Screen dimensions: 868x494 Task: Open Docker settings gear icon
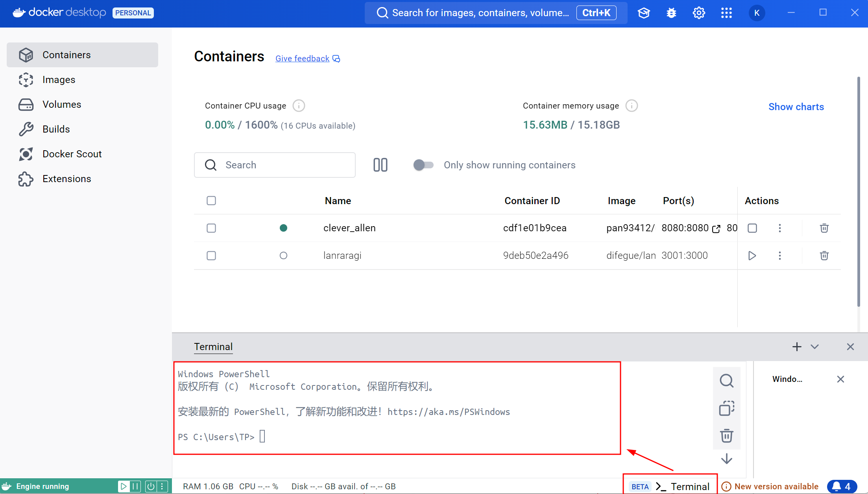point(699,13)
